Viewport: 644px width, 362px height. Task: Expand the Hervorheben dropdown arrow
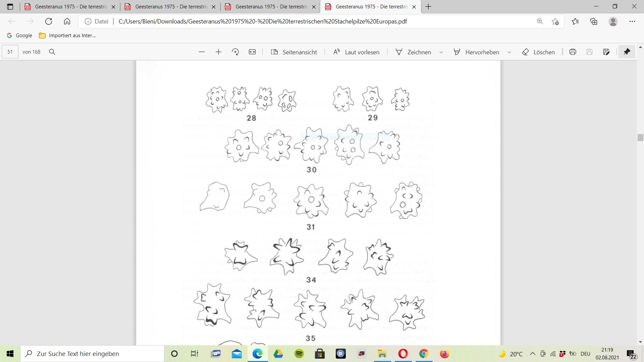(x=509, y=52)
